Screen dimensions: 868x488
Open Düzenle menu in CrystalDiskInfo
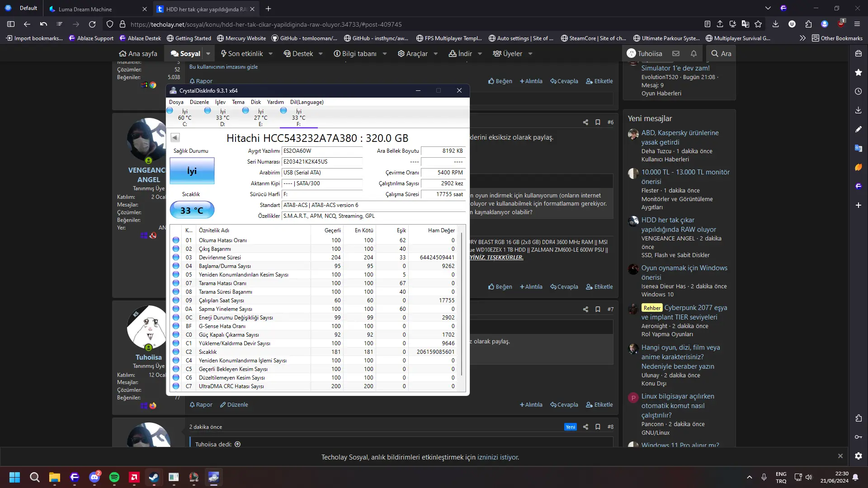(x=199, y=102)
